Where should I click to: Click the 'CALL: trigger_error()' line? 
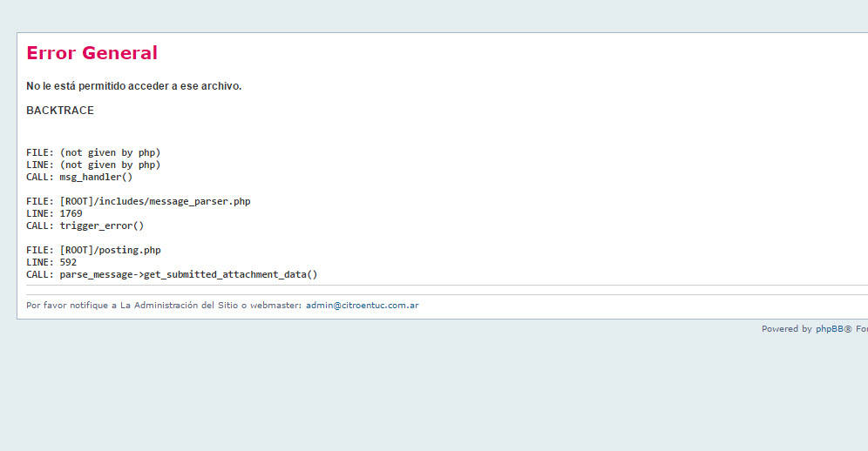pyautogui.click(x=85, y=225)
